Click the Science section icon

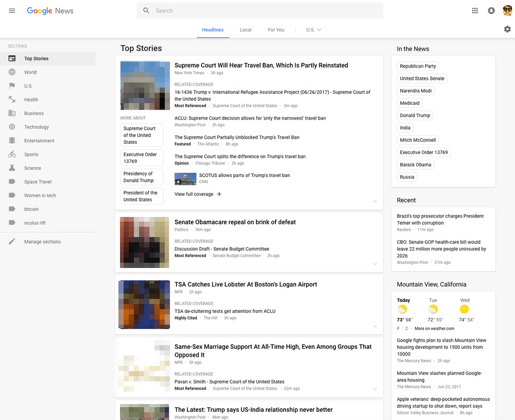click(12, 167)
